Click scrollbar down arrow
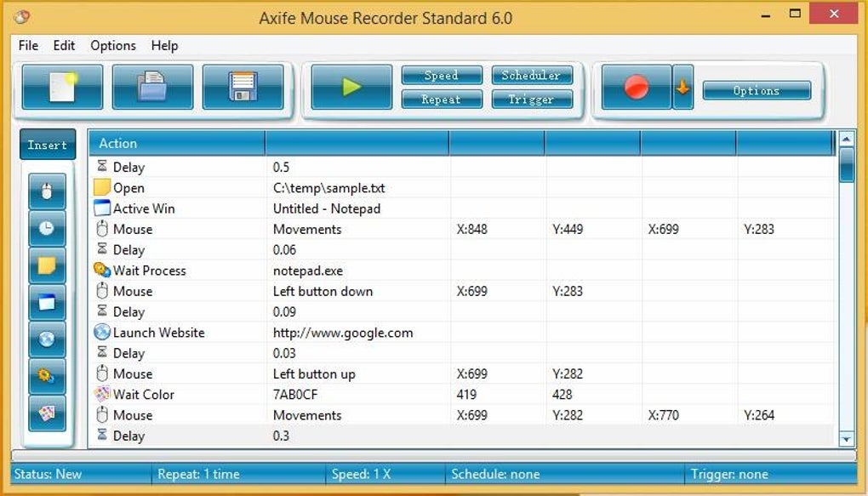The width and height of the screenshot is (868, 496). (x=847, y=439)
